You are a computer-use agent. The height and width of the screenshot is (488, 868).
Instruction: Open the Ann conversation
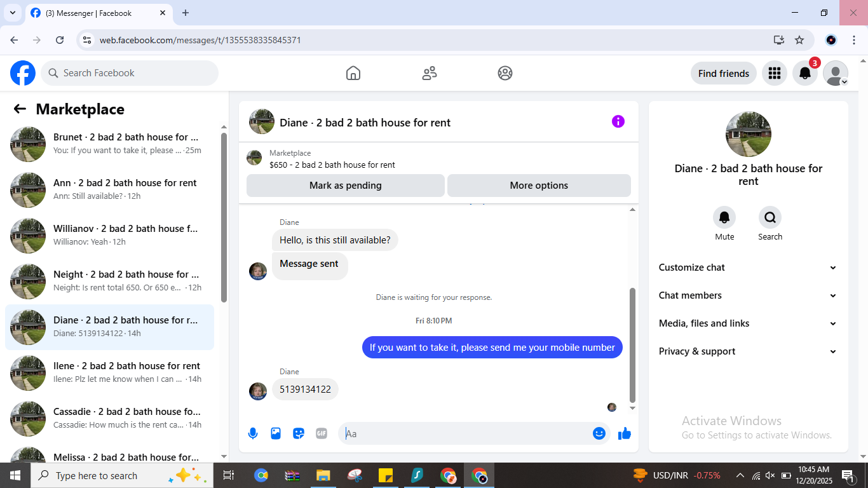point(109,189)
